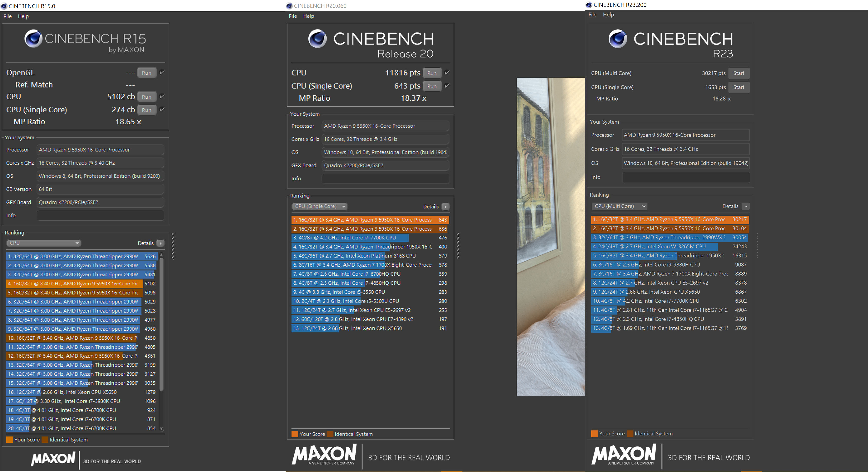868x472 pixels.
Task: Click the R15 CB Version field
Action: tap(100, 189)
